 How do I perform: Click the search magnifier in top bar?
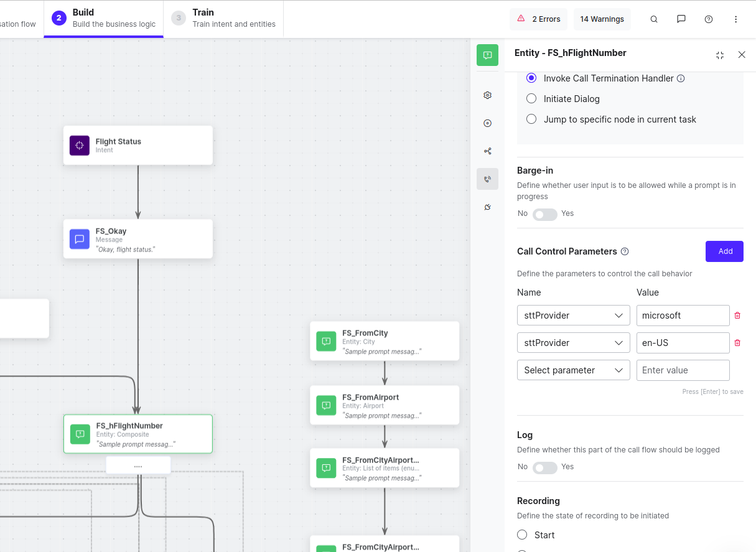click(654, 19)
